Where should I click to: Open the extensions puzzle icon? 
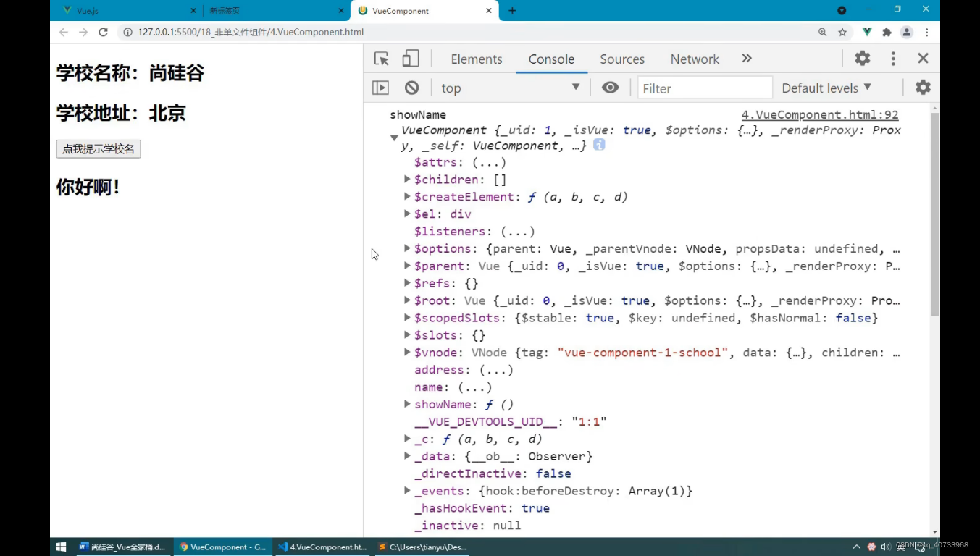coord(887,32)
